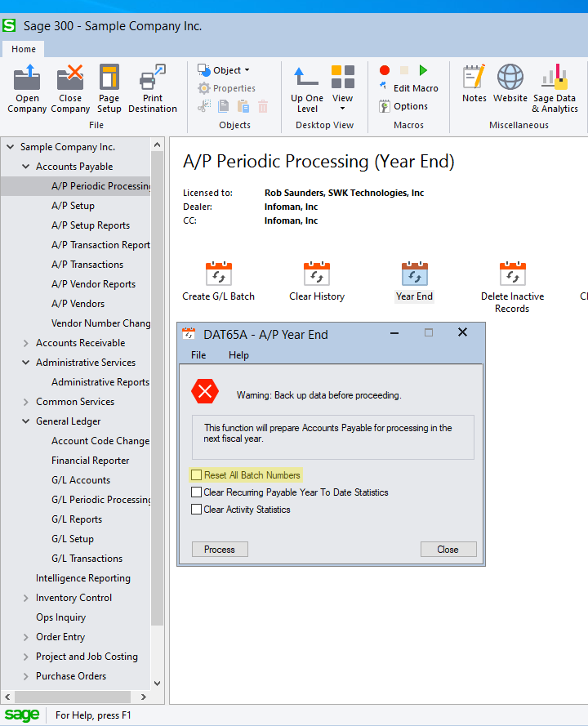Select the Home ribbon tab

(24, 49)
